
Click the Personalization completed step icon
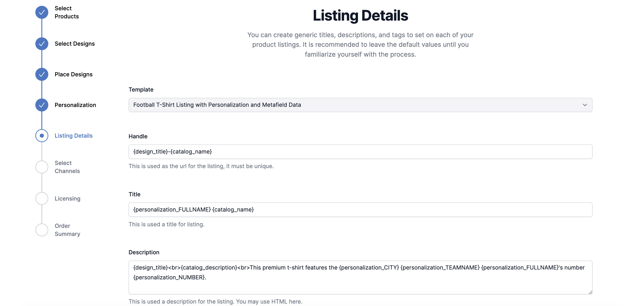[42, 105]
